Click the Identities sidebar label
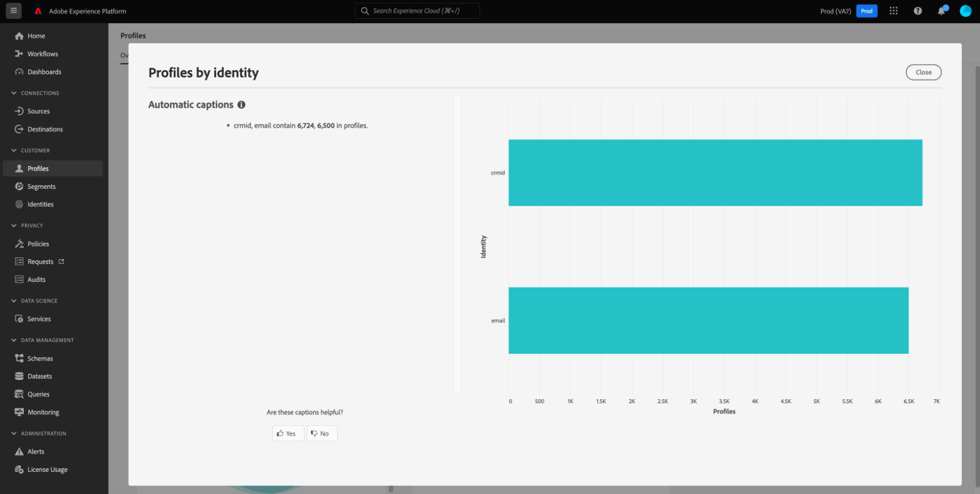 click(41, 204)
